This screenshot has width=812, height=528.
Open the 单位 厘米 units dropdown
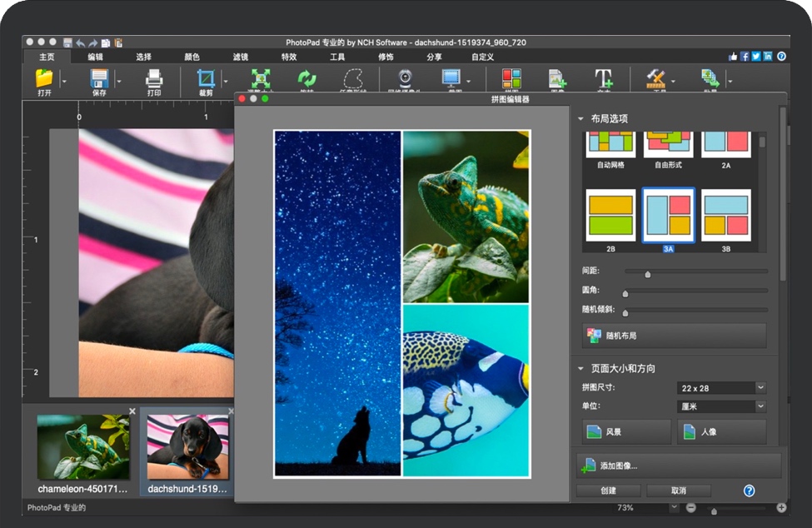point(760,406)
